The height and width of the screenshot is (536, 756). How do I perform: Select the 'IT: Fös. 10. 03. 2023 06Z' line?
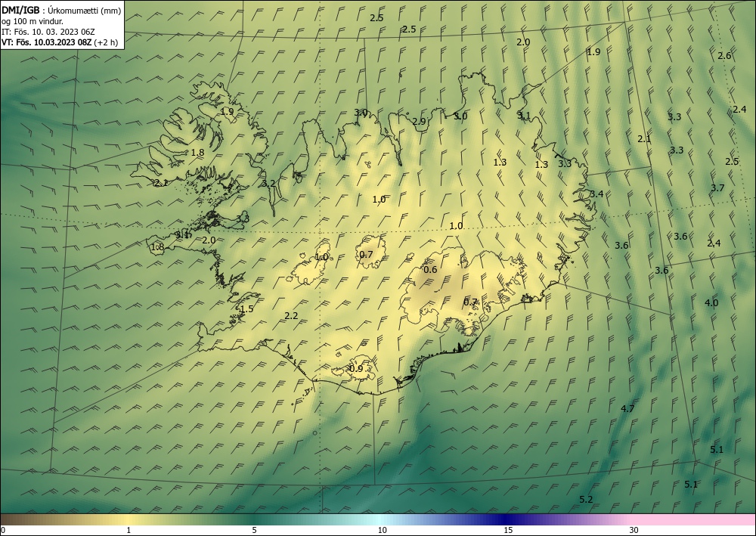pos(48,32)
